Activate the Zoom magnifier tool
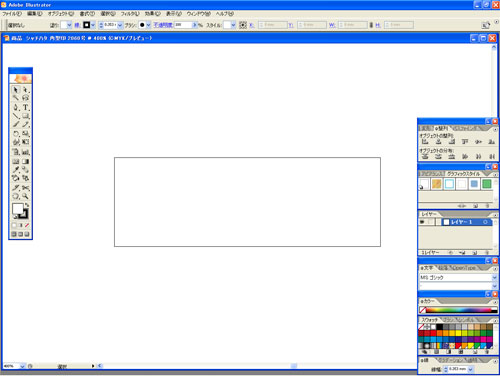The height and width of the screenshot is (376, 500). [26, 196]
